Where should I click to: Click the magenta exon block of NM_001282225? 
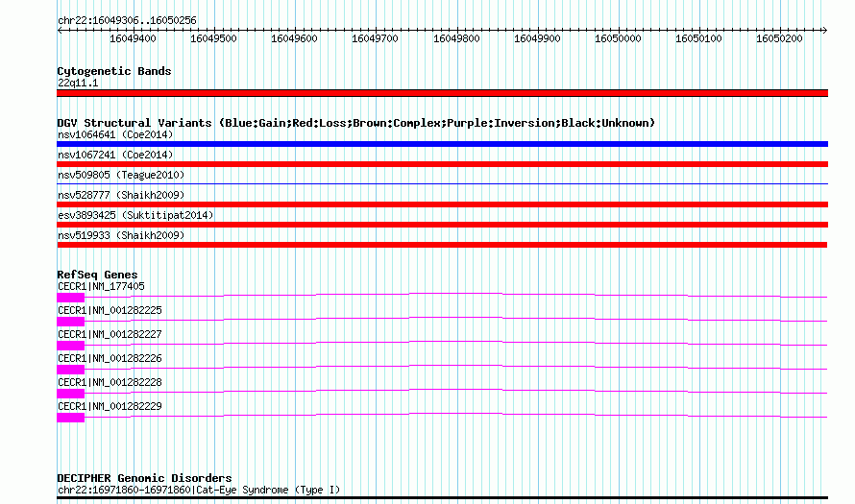tap(70, 321)
